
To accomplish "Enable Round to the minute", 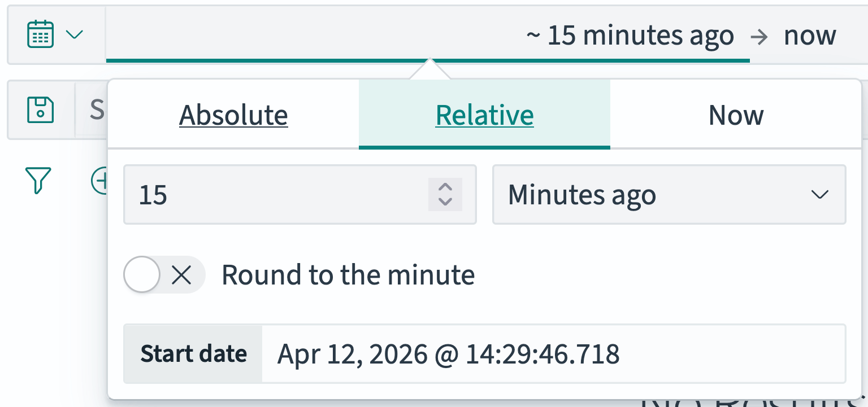I will point(142,275).
